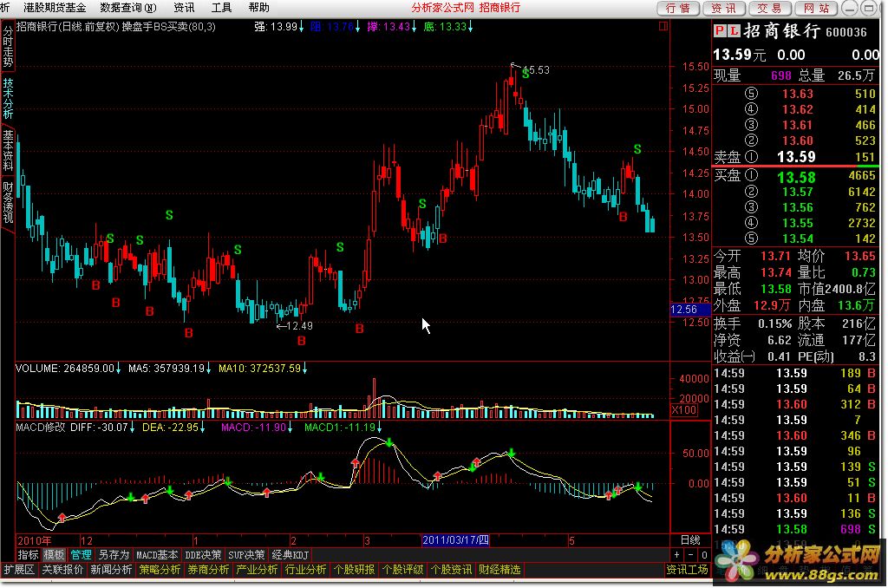The height and width of the screenshot is (588, 888).
Task: Open the 帮助 menu
Action: pyautogui.click(x=258, y=8)
